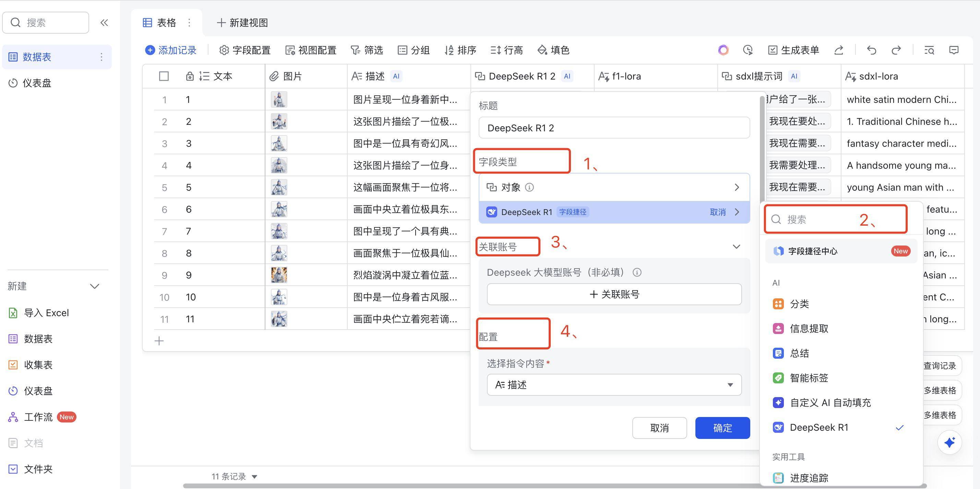
Task: Click the 添加记录 plus icon
Action: click(x=150, y=50)
